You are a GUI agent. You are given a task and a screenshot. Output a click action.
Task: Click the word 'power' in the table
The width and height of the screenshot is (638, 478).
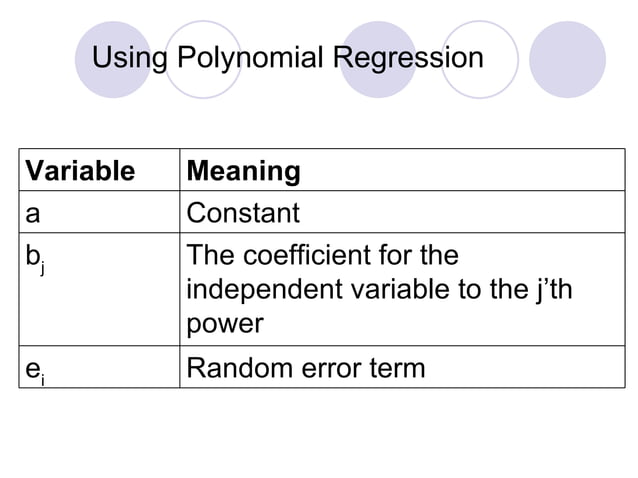(225, 325)
